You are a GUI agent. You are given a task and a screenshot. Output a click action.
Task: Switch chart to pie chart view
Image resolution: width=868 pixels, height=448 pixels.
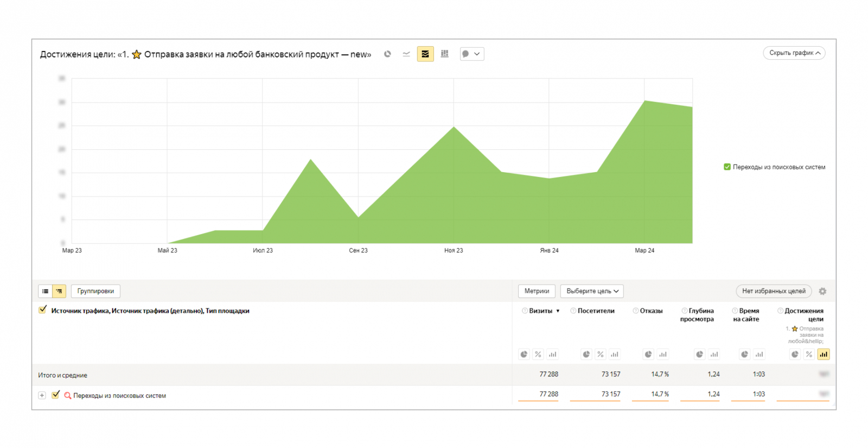(387, 54)
